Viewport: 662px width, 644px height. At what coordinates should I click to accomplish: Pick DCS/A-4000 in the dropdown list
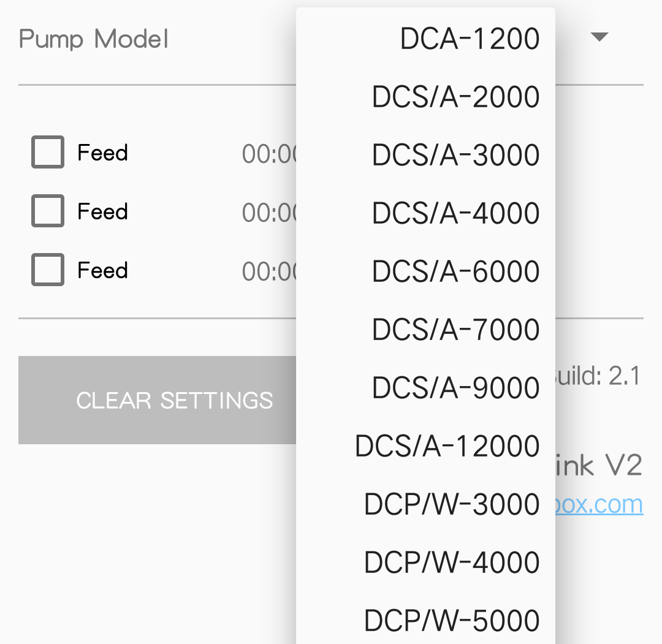(x=425, y=213)
